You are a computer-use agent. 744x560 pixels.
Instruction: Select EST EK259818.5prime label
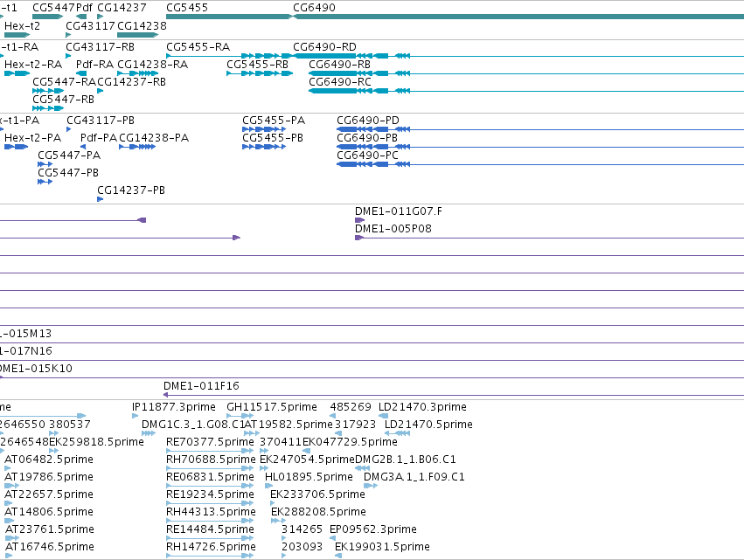click(96, 442)
